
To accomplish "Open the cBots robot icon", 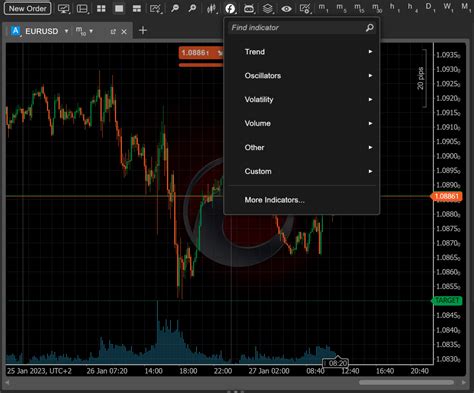I will [249, 8].
